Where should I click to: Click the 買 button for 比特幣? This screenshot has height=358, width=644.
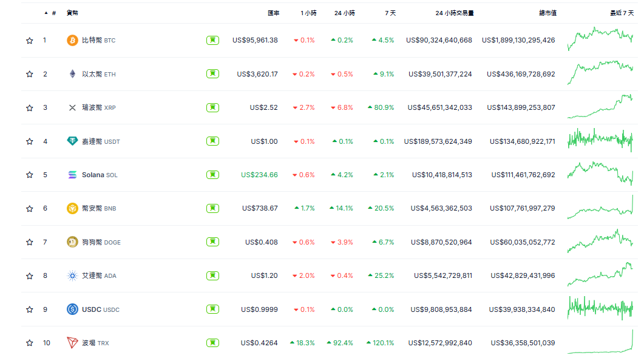(x=212, y=40)
